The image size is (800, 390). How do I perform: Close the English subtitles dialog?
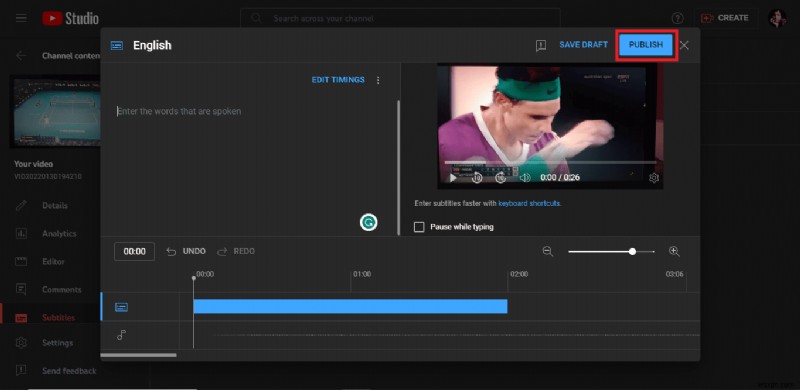pos(684,45)
